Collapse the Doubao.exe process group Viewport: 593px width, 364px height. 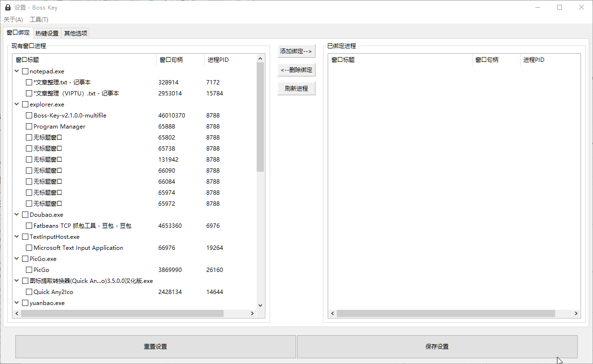click(x=17, y=215)
